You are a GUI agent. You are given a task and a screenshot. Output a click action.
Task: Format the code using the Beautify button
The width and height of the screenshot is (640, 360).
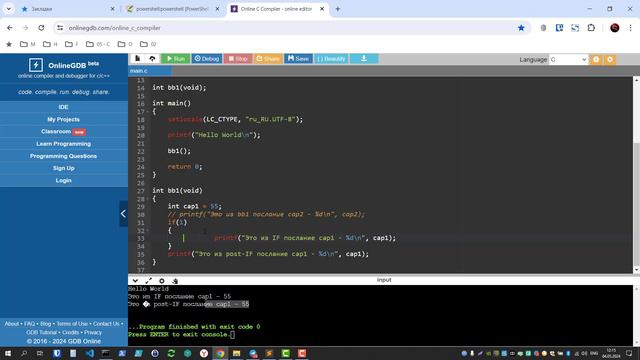tap(331, 59)
